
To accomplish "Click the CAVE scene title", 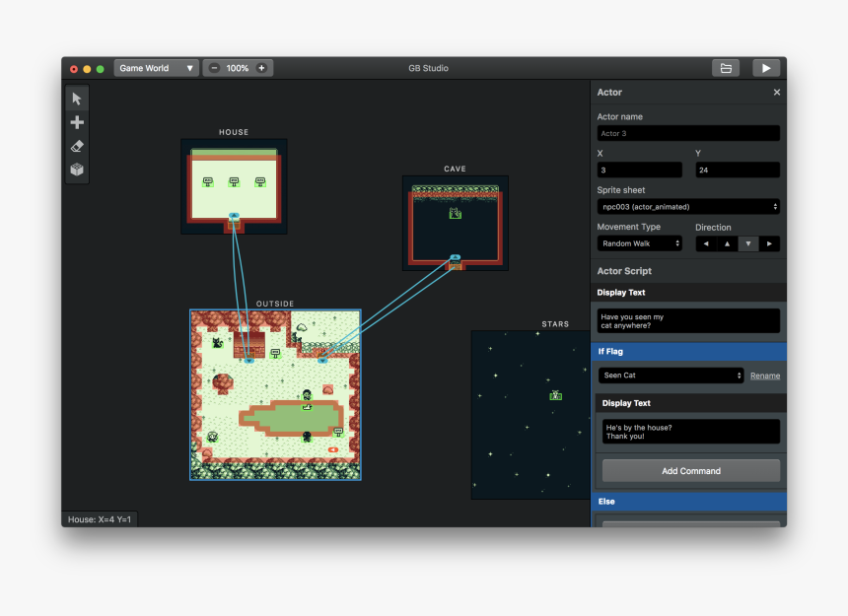I will pos(455,170).
